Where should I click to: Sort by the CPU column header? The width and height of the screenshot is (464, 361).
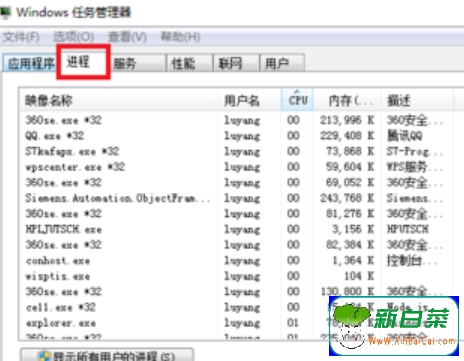[297, 100]
